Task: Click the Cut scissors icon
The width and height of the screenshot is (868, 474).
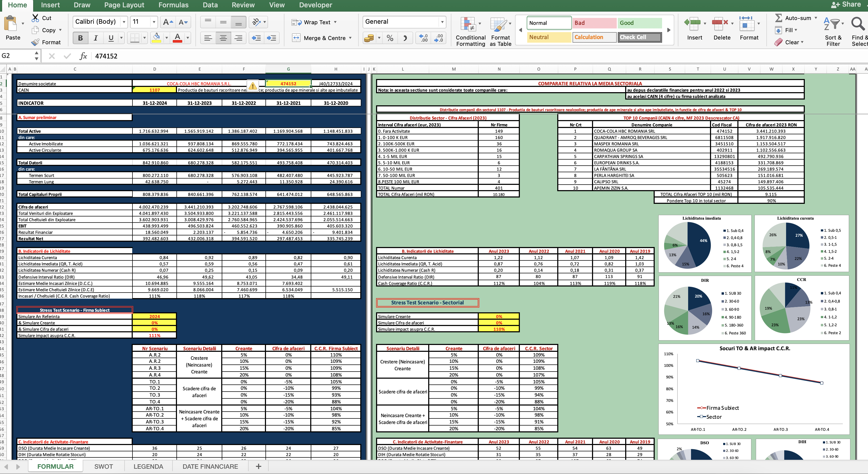Action: tap(35, 18)
